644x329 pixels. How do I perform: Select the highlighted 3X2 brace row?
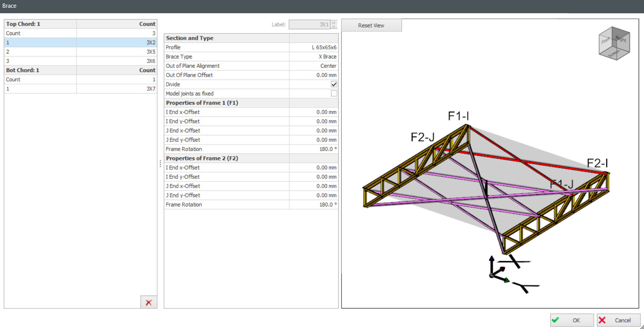tap(80, 42)
